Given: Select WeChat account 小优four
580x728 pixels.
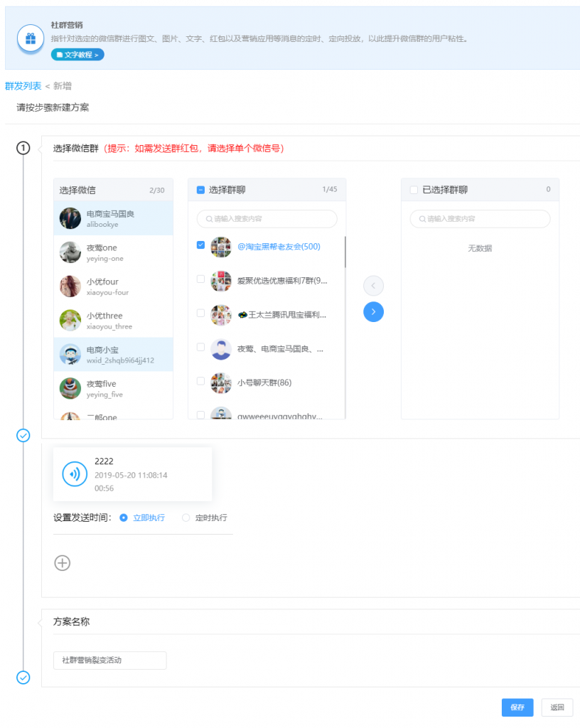Looking at the screenshot, I should [113, 286].
